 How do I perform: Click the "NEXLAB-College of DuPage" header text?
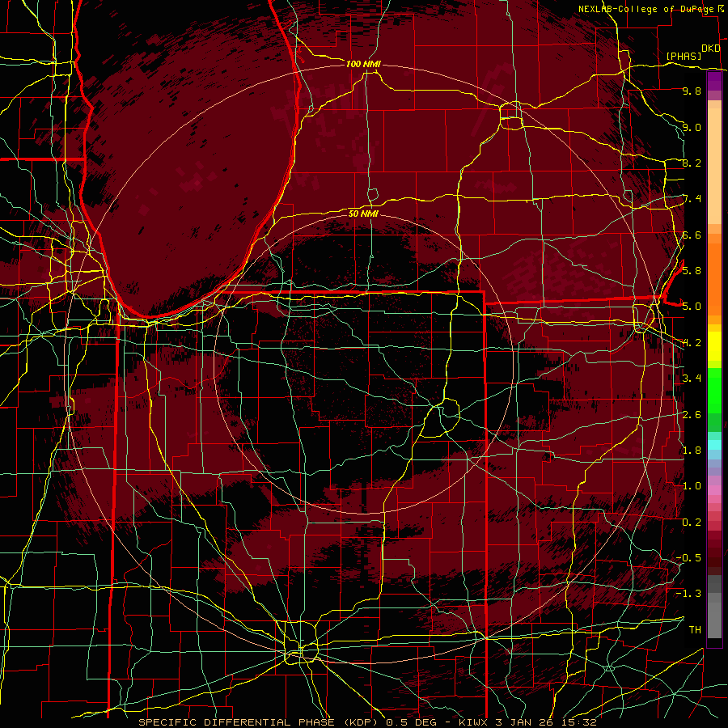(x=645, y=9)
